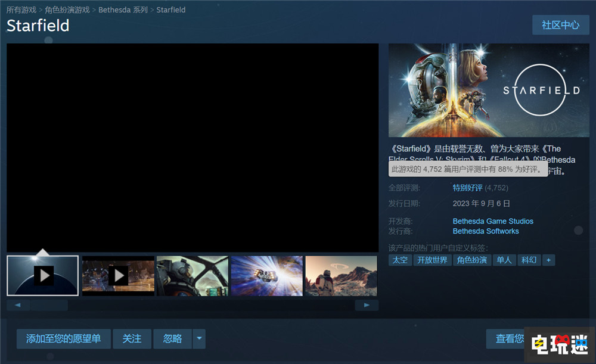
Task: Click the 添加至您的愿望单 button
Action: (63, 339)
